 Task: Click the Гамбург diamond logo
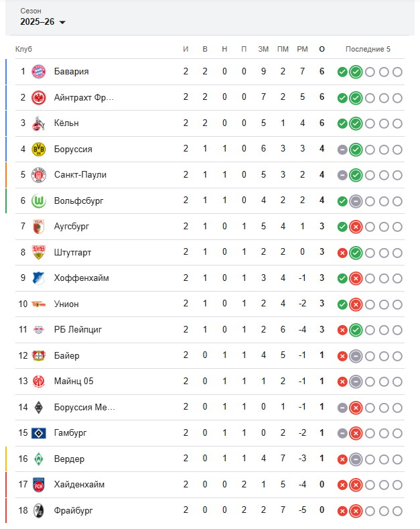(x=38, y=433)
